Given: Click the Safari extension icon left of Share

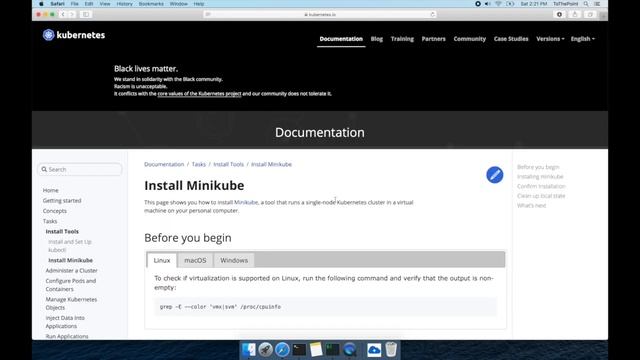Looking at the screenshot, I should [559, 14].
